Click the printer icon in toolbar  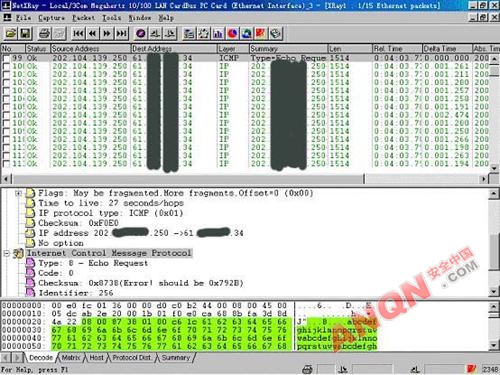[x=44, y=33]
